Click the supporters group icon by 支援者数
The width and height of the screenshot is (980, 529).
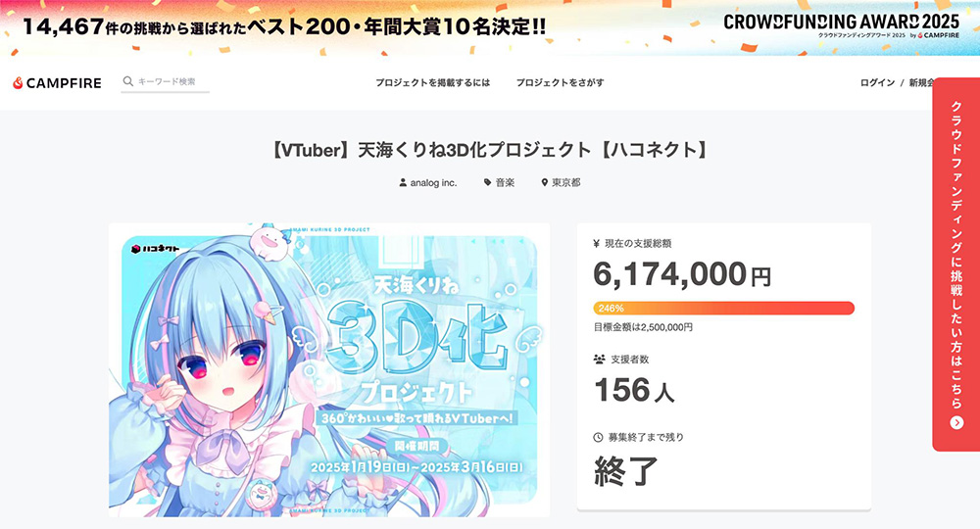tap(599, 360)
